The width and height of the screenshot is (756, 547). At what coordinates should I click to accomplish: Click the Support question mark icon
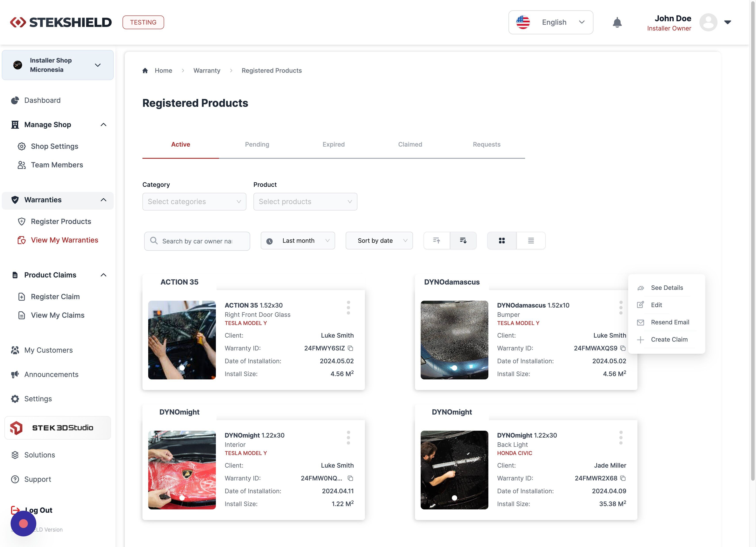[x=15, y=479]
